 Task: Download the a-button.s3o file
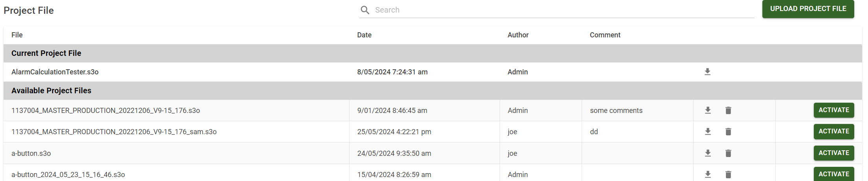click(x=708, y=153)
